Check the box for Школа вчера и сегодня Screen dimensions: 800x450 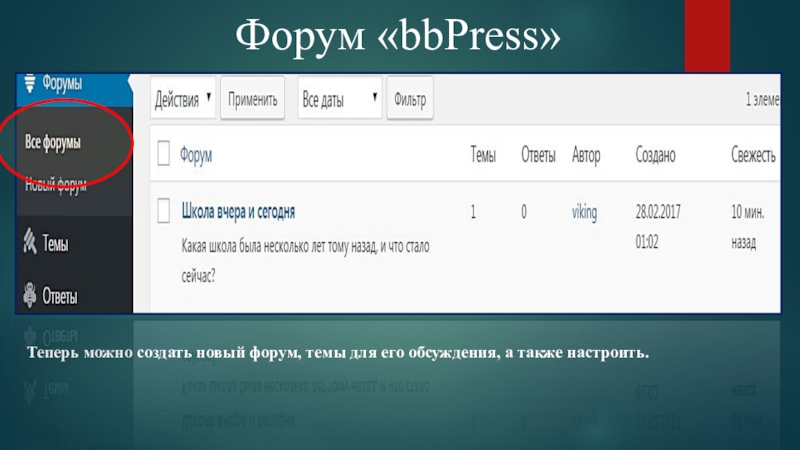click(x=163, y=210)
